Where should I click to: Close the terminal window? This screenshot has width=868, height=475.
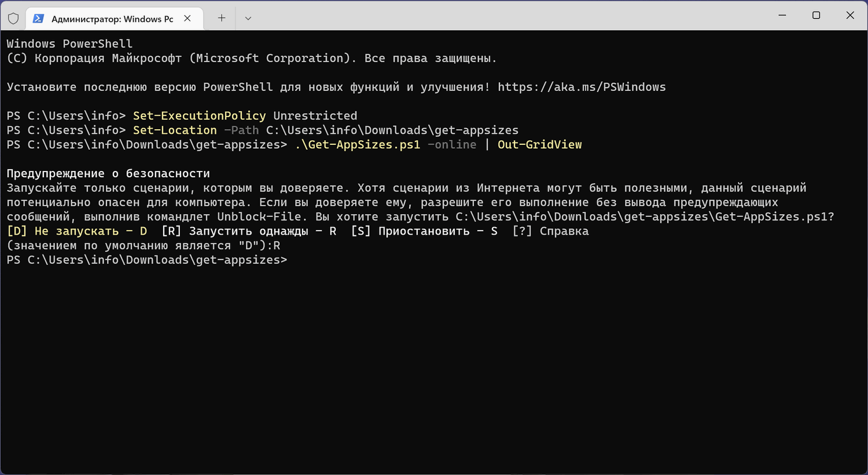pyautogui.click(x=850, y=15)
